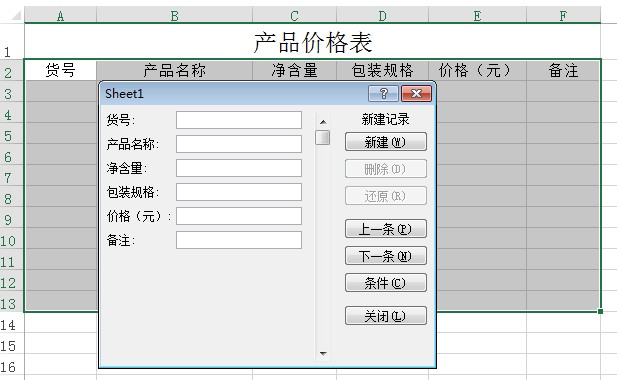Click the select-all corner triangle
This screenshot has width=617, height=380.
tap(15, 16)
